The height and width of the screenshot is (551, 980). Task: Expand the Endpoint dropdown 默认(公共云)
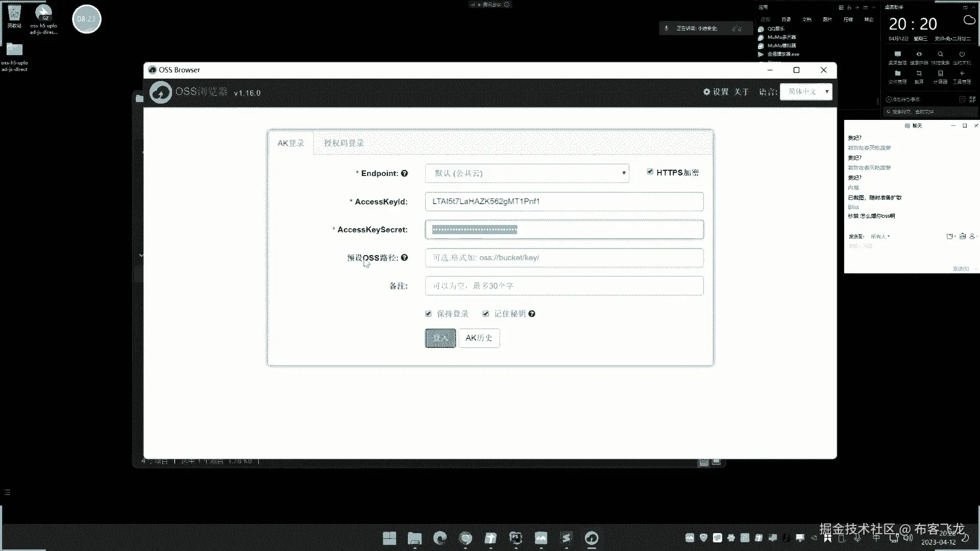click(527, 173)
